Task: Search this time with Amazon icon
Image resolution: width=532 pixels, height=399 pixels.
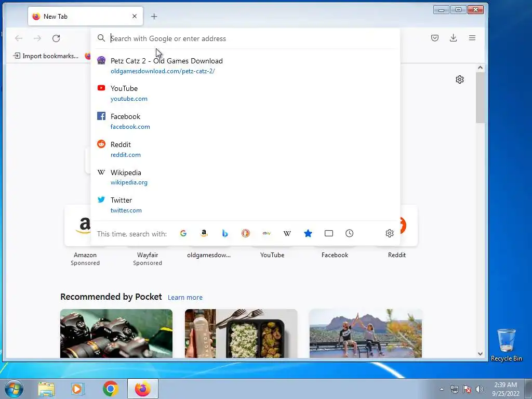Action: click(204, 233)
